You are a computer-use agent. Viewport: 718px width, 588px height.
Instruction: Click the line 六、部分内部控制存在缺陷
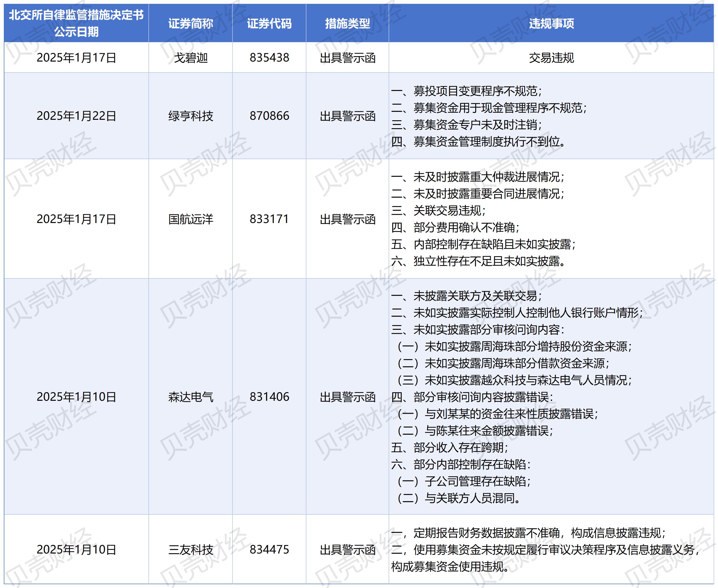(461, 464)
